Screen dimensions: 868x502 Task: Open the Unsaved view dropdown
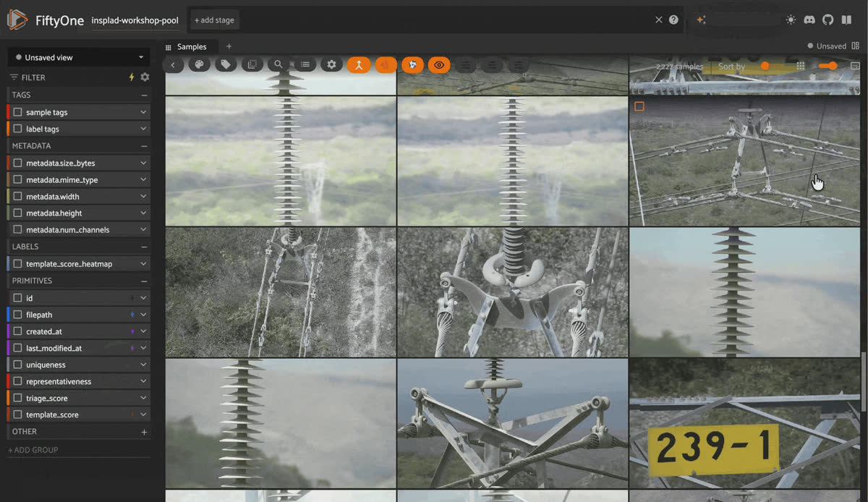point(79,57)
